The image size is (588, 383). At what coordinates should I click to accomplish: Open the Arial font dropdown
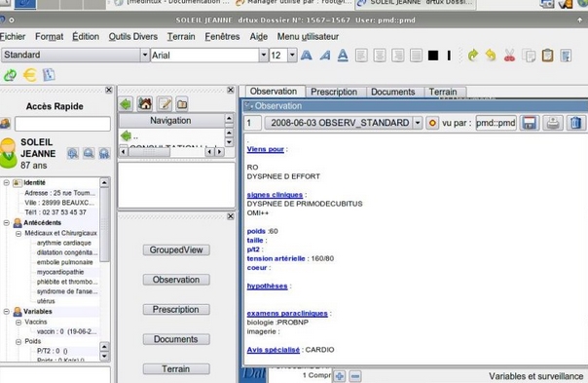[264, 56]
